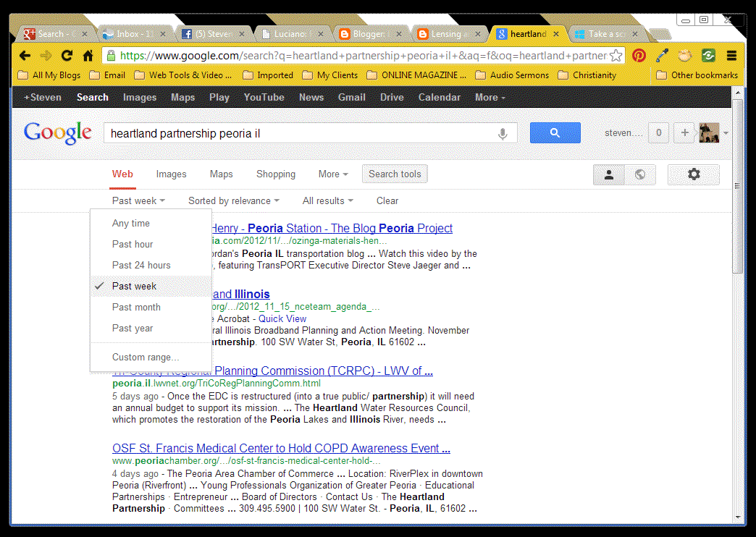Open OSF St. Francis COPD Awareness result
The height and width of the screenshot is (537, 756).
pyautogui.click(x=281, y=448)
